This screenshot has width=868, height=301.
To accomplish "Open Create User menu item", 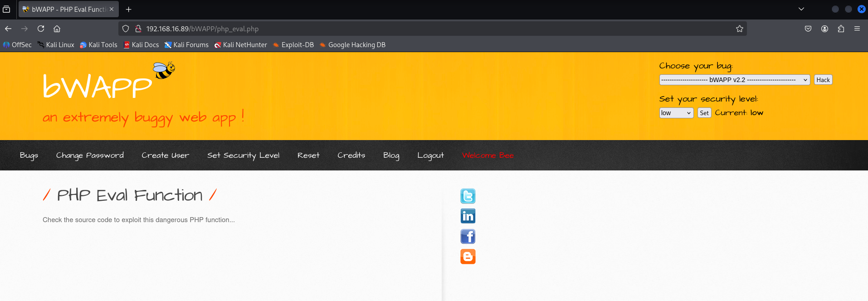I will 166,155.
